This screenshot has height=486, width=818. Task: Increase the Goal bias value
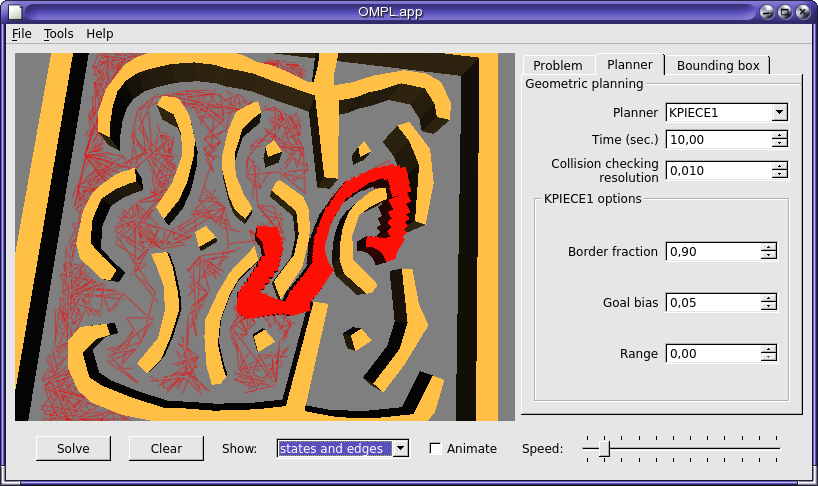[x=768, y=298]
